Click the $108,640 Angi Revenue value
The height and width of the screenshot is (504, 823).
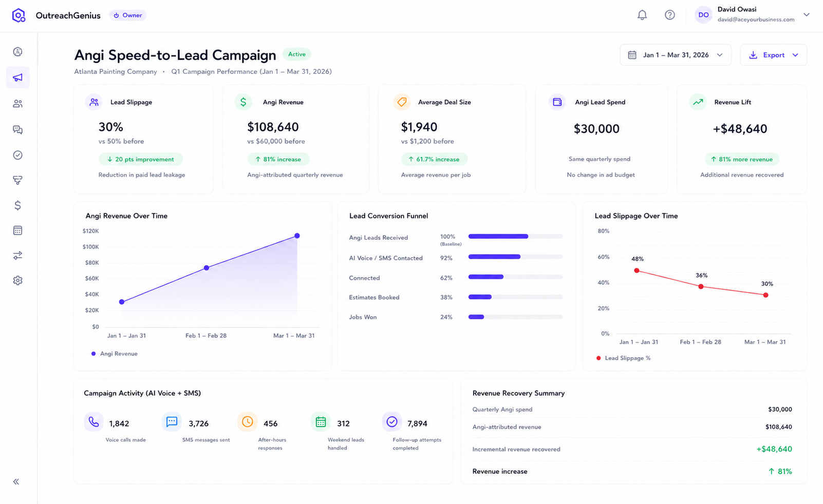(x=273, y=127)
